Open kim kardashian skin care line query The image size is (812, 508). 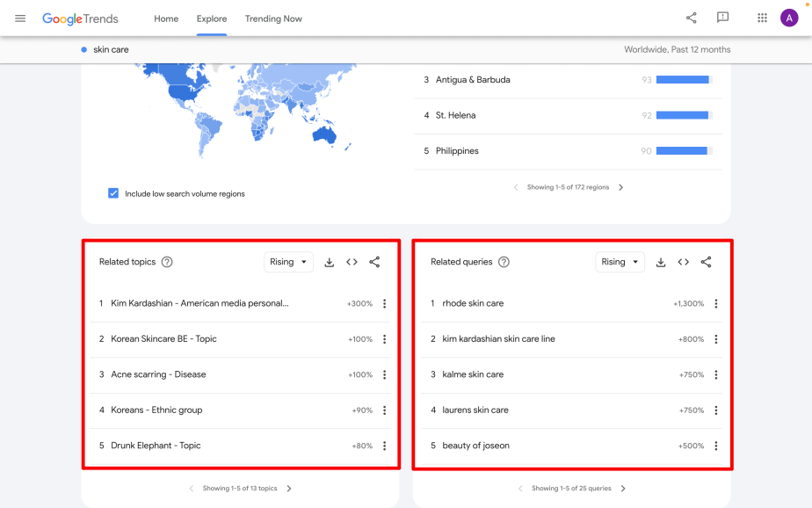pos(498,339)
